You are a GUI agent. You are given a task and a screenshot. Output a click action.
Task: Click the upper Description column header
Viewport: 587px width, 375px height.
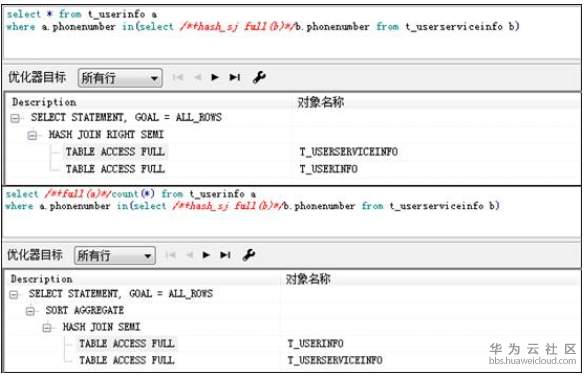click(x=44, y=102)
